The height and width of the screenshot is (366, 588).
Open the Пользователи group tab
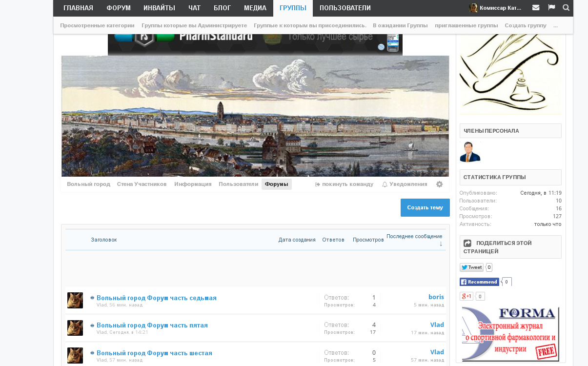click(x=238, y=184)
